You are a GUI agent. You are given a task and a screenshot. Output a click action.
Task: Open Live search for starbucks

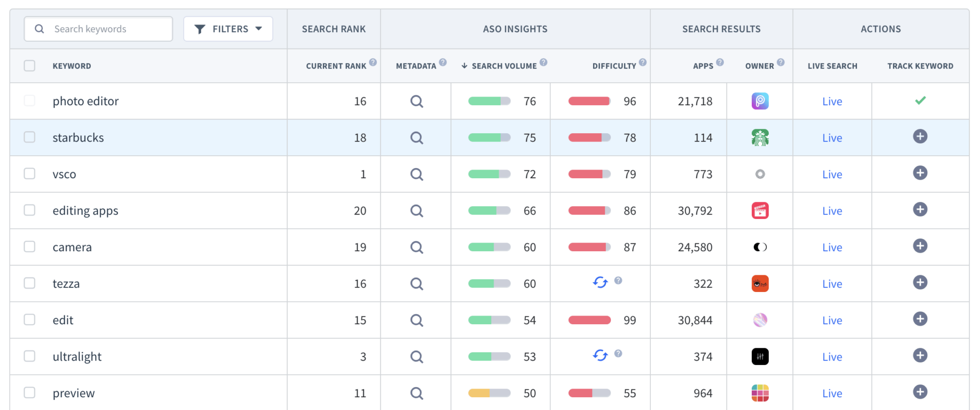click(x=832, y=138)
